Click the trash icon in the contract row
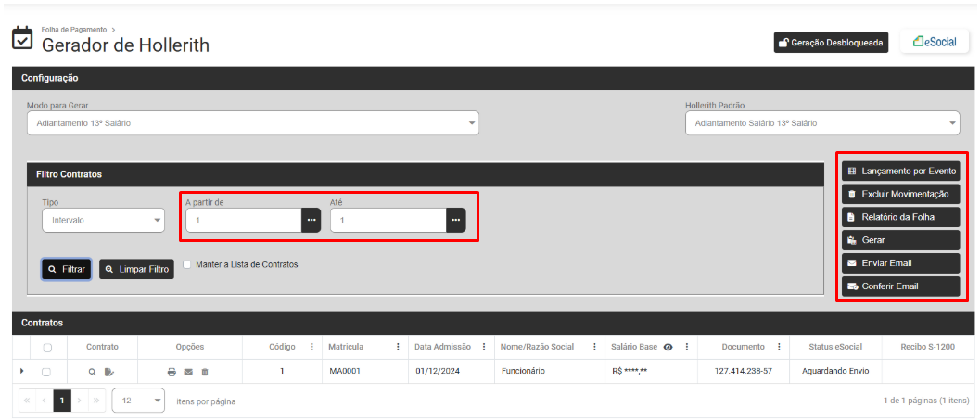This screenshot has width=980, height=420. pyautogui.click(x=205, y=372)
